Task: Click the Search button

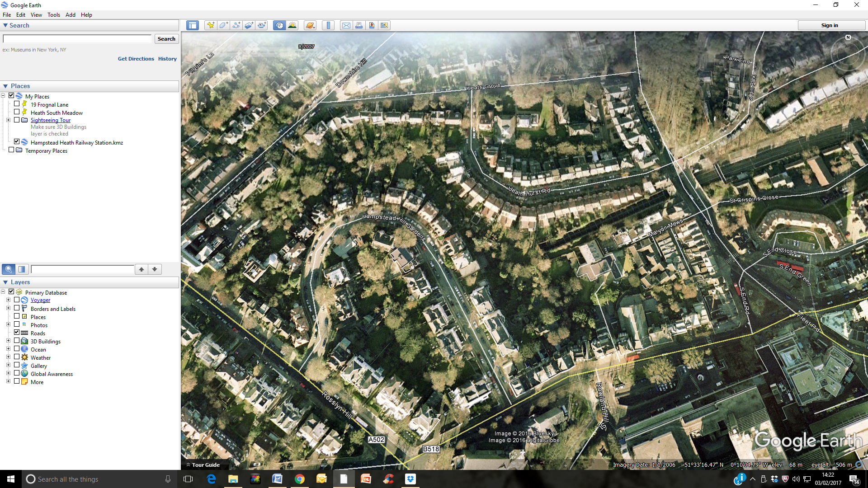Action: 166,39
